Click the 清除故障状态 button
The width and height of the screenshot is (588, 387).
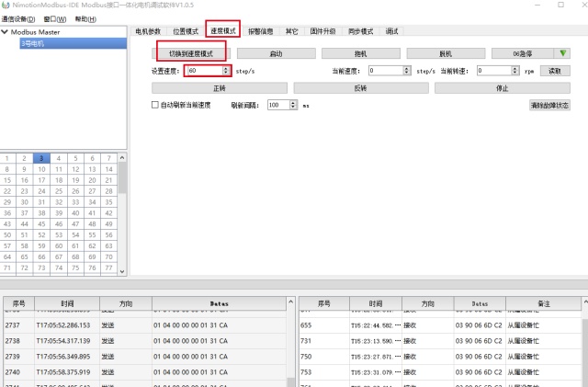(549, 106)
